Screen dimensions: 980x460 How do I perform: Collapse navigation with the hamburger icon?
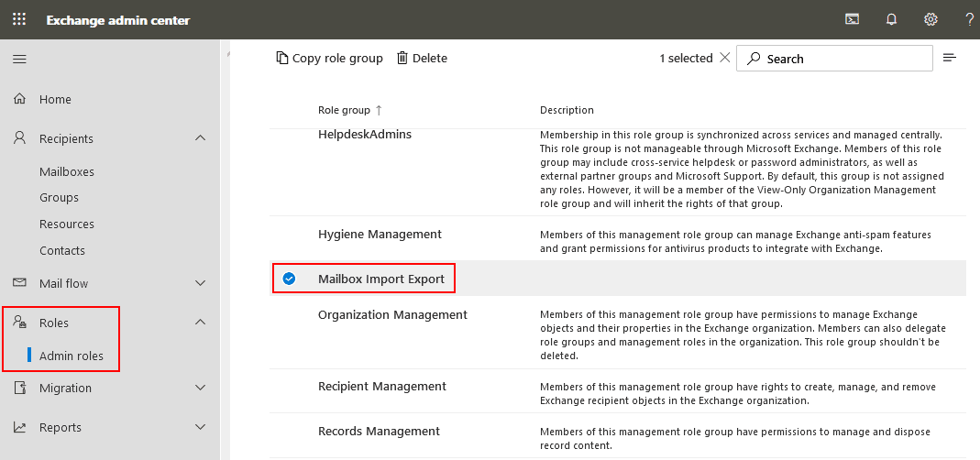coord(19,59)
